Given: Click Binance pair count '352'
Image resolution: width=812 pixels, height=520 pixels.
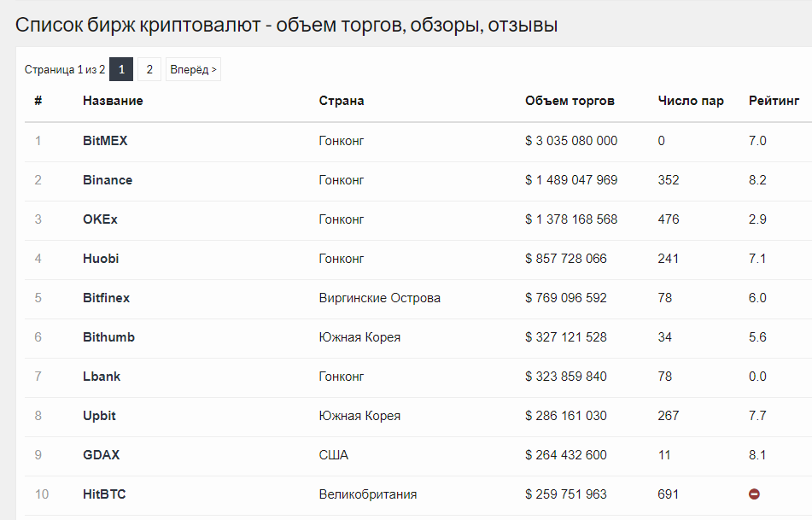Looking at the screenshot, I should (668, 180).
